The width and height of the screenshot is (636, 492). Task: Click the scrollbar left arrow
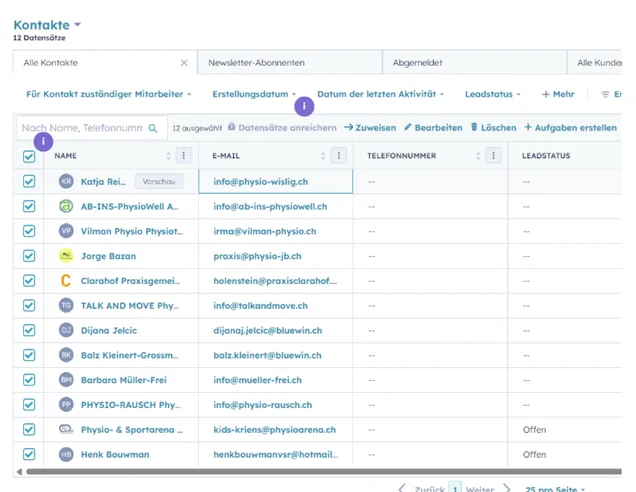coord(19,472)
